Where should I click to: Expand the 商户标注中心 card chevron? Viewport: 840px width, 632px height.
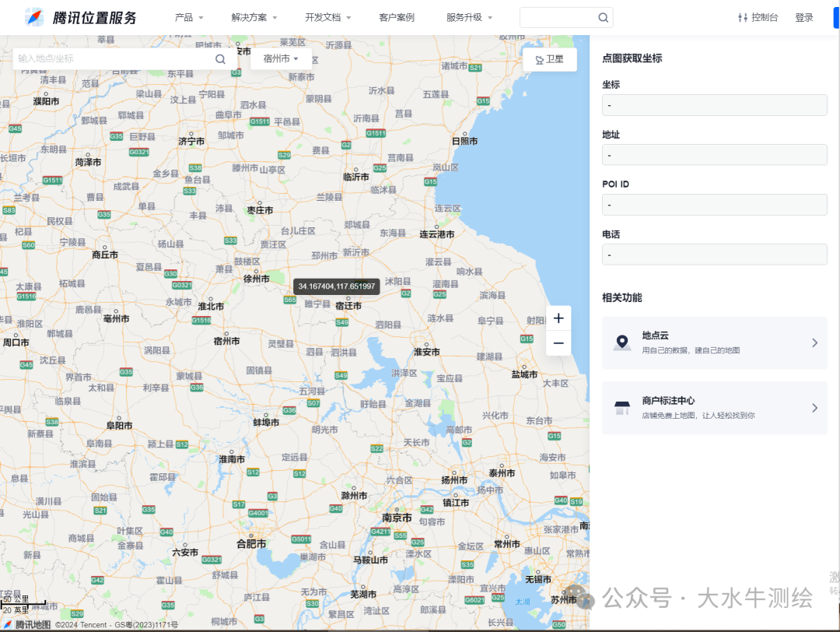815,408
